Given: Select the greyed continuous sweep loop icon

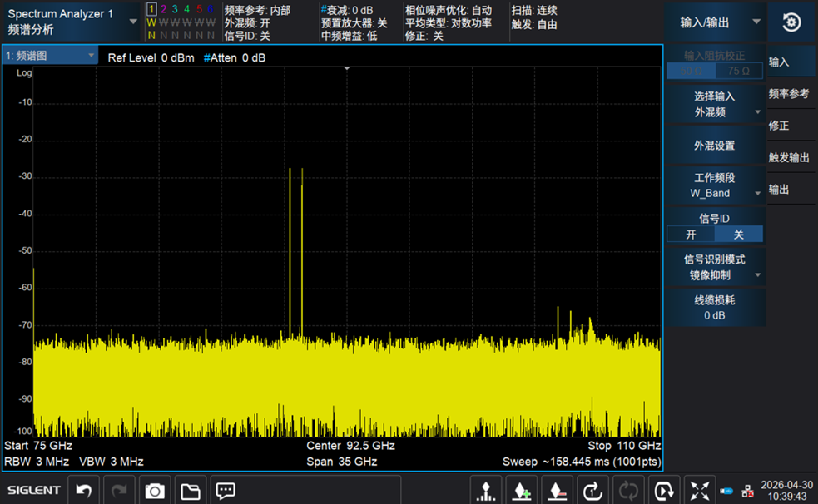Looking at the screenshot, I should point(628,491).
